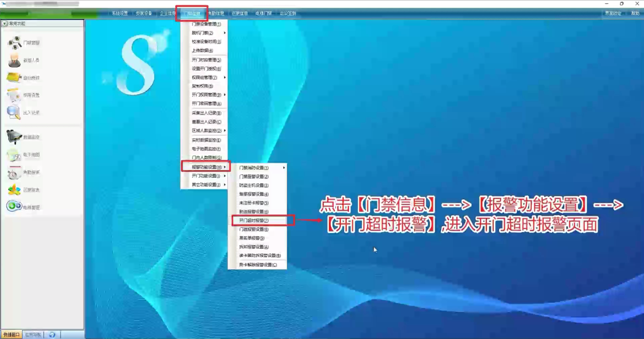644x339 pixels.
Task: Open the 数据监控 camera icon
Action: pos(14,137)
